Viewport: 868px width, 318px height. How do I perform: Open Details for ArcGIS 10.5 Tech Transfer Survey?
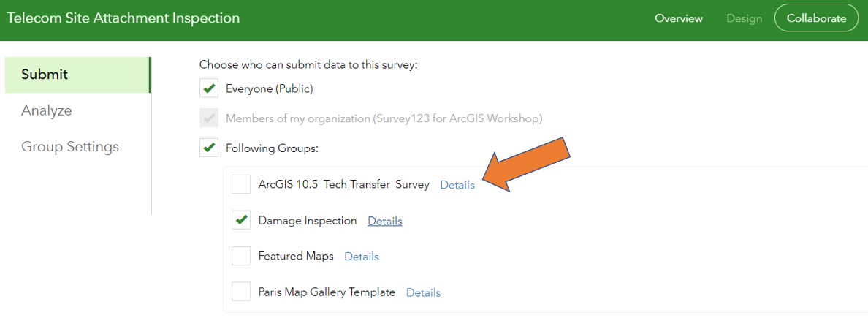[x=457, y=185]
